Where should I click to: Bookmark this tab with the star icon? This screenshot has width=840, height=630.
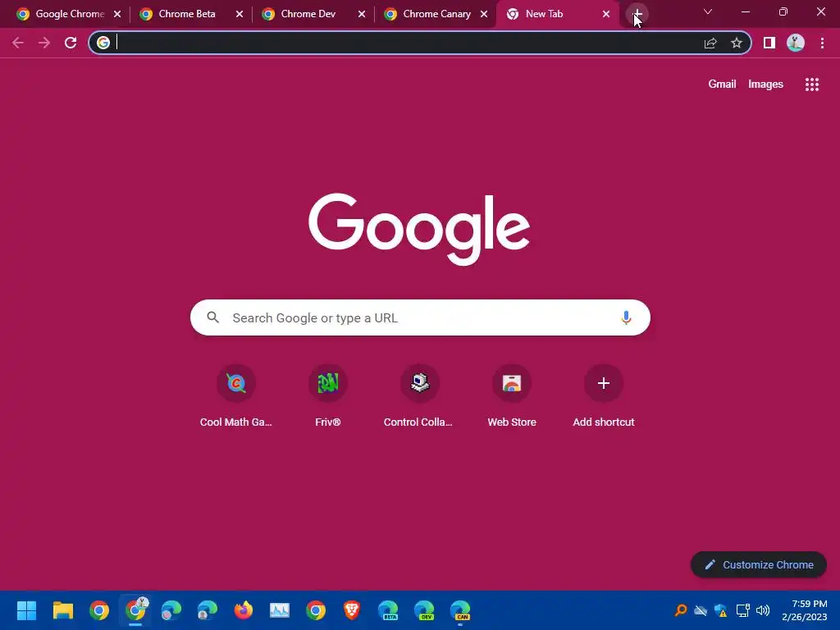[x=737, y=43]
